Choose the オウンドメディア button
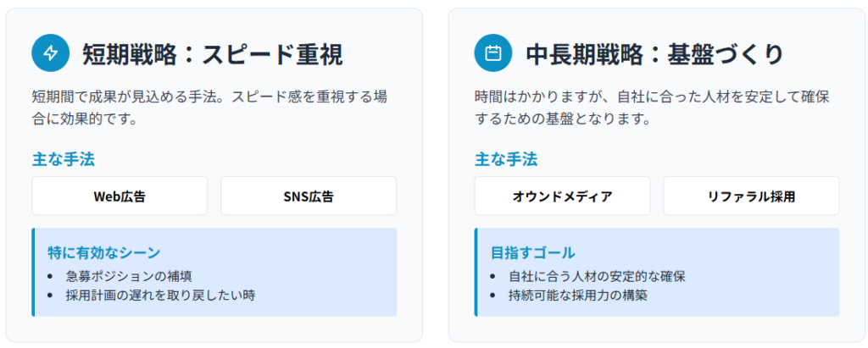Viewport: 868px width, 348px height. (x=562, y=196)
